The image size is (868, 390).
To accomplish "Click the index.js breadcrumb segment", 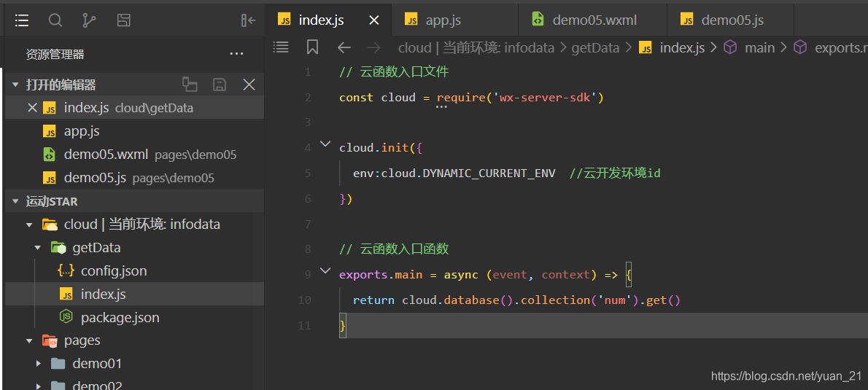I will point(682,48).
